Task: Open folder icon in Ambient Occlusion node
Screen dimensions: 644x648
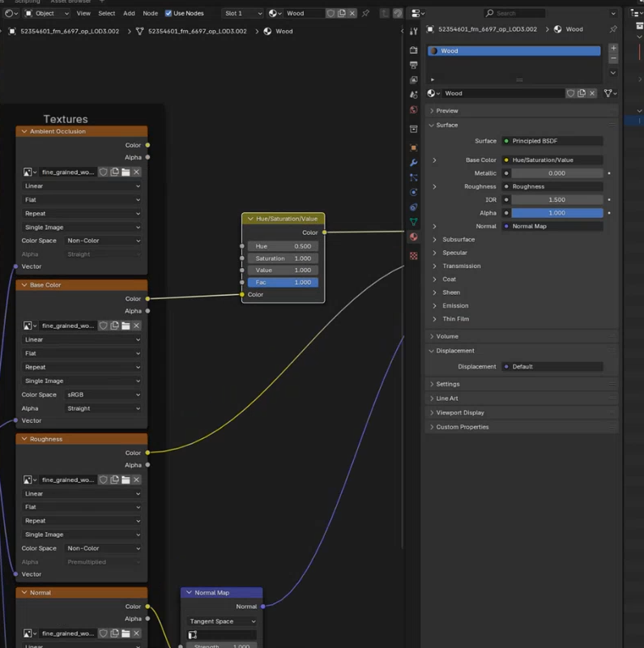Action: pos(126,172)
